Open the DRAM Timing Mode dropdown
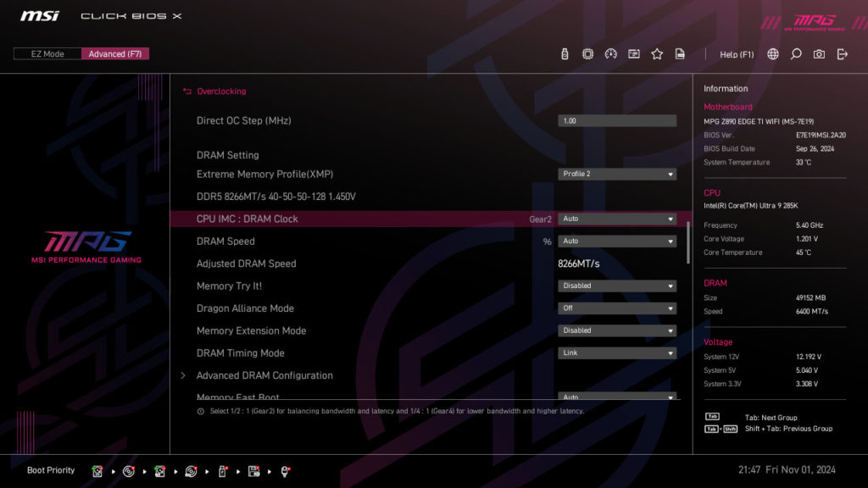Viewport: 868px width, 488px height. coord(617,352)
